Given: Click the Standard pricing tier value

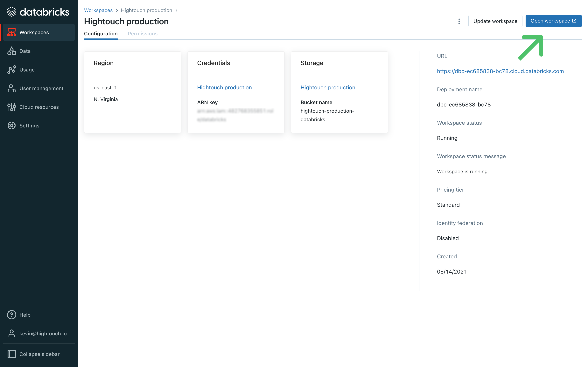Looking at the screenshot, I should [x=448, y=205].
